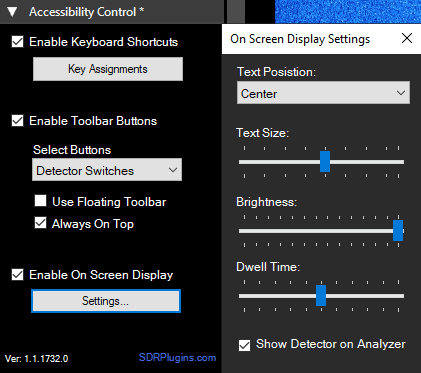Visit the SDRPlugins.com link
The width and height of the screenshot is (421, 373).
177,358
